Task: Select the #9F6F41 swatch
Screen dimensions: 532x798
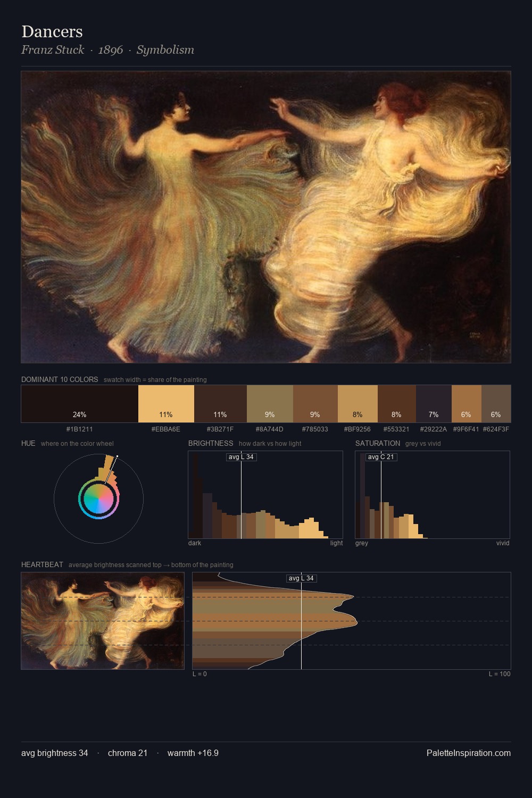Action: pyautogui.click(x=467, y=404)
